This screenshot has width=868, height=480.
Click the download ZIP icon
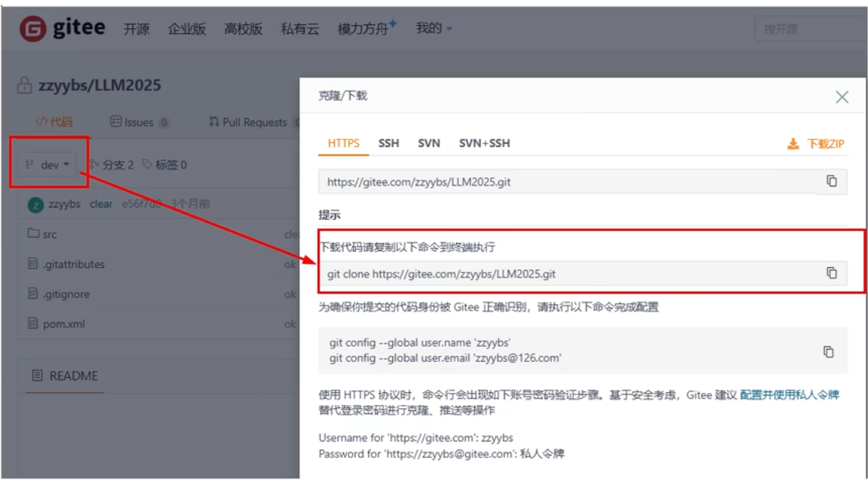click(x=793, y=144)
